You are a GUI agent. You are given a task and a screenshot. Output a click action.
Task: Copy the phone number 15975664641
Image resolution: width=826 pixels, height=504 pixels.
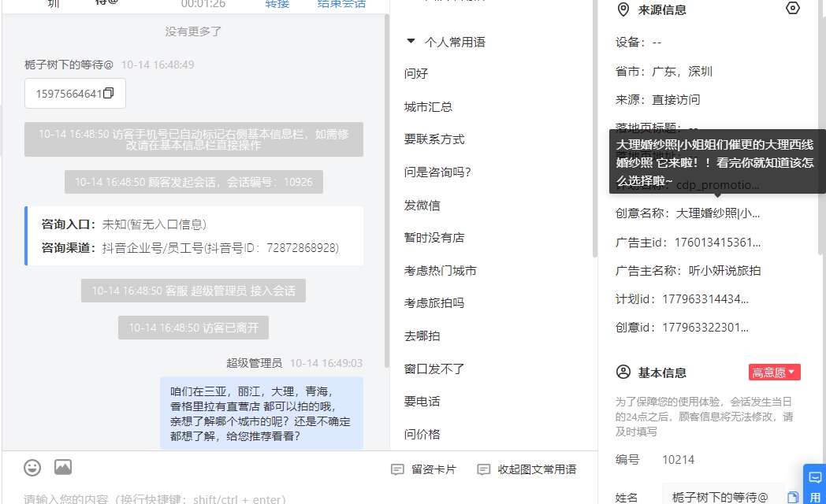click(x=109, y=93)
